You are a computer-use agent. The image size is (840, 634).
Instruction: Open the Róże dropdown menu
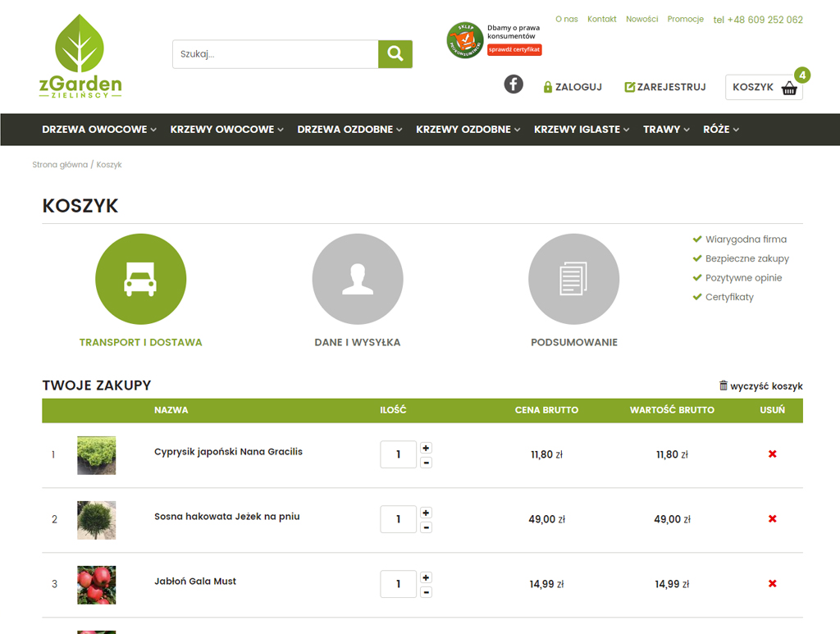point(721,130)
